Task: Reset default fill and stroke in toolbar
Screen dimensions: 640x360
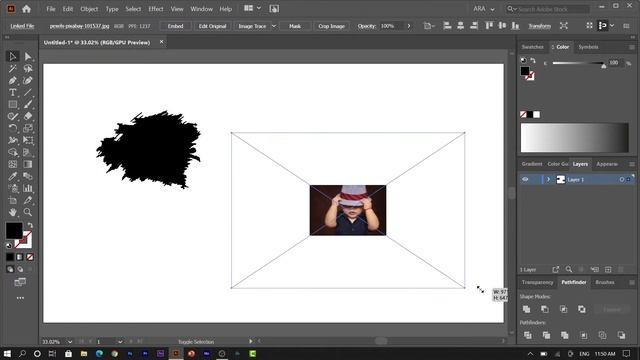Action: pyautogui.click(x=9, y=245)
